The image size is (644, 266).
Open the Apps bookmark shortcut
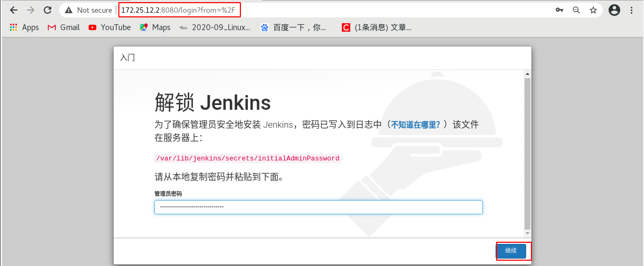(24, 27)
